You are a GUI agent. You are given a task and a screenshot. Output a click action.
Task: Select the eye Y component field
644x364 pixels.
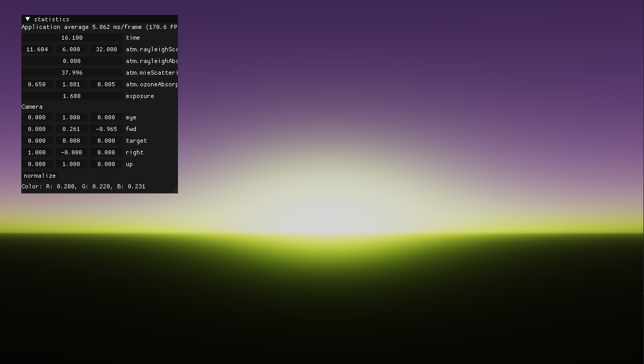(x=71, y=117)
